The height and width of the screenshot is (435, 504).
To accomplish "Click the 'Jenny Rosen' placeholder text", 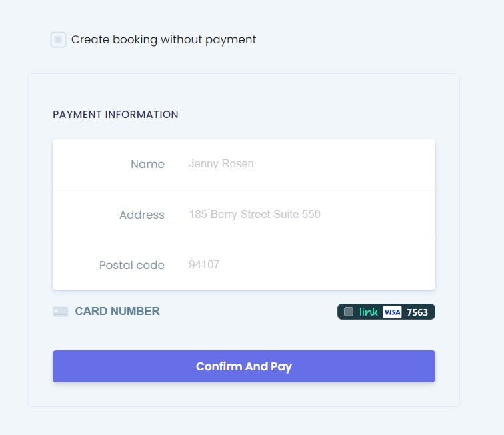I will (221, 164).
